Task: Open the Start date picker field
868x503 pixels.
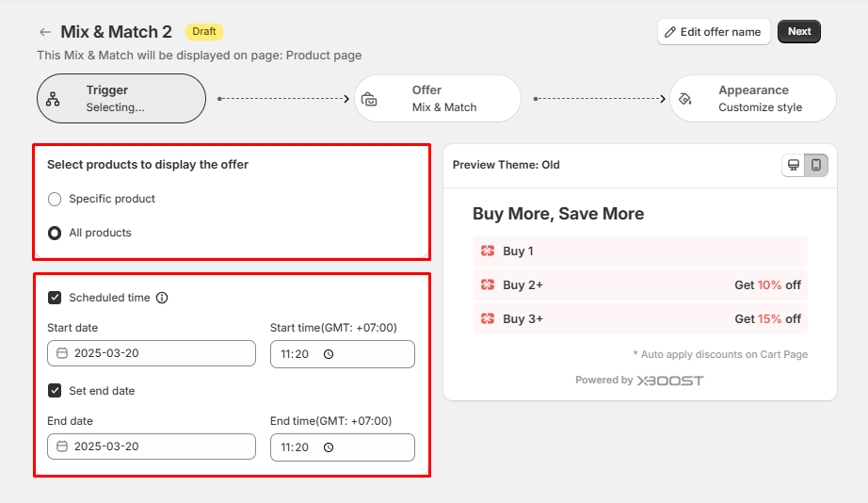Action: click(152, 353)
